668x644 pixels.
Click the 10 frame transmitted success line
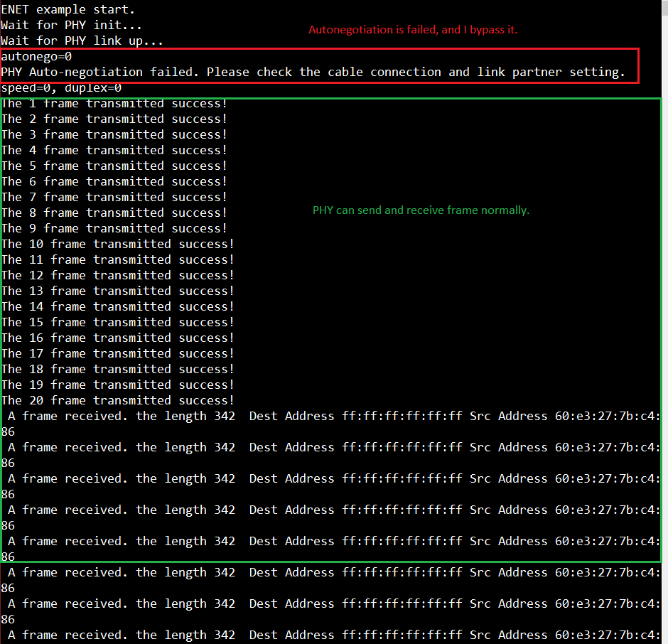[x=117, y=244]
